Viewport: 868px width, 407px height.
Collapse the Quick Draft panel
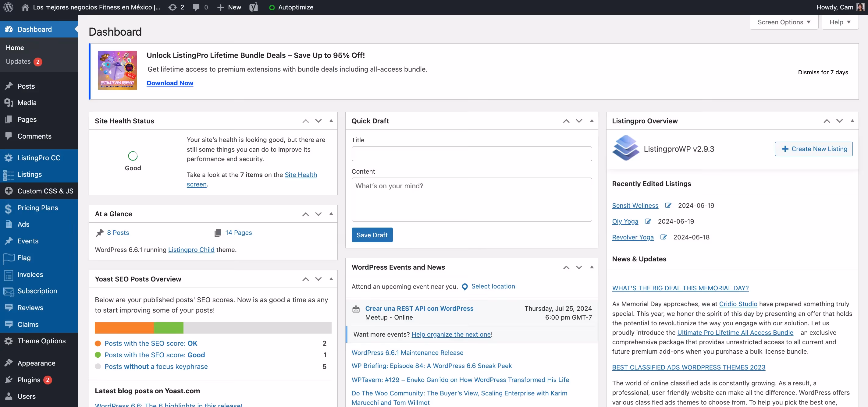pos(591,121)
